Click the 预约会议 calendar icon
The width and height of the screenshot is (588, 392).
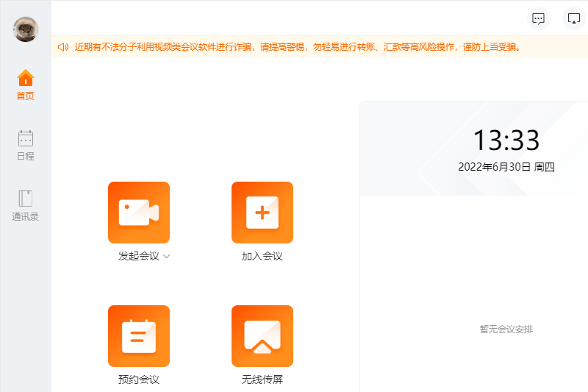point(139,336)
